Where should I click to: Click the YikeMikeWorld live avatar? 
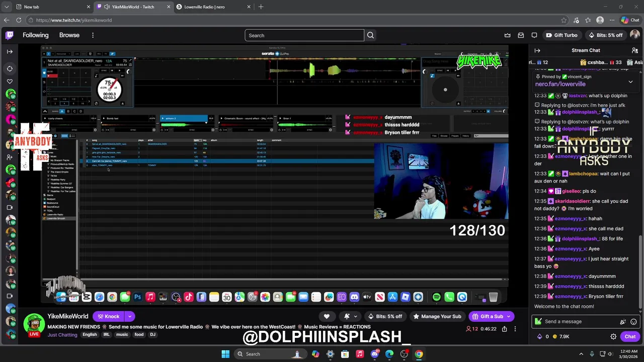34,325
